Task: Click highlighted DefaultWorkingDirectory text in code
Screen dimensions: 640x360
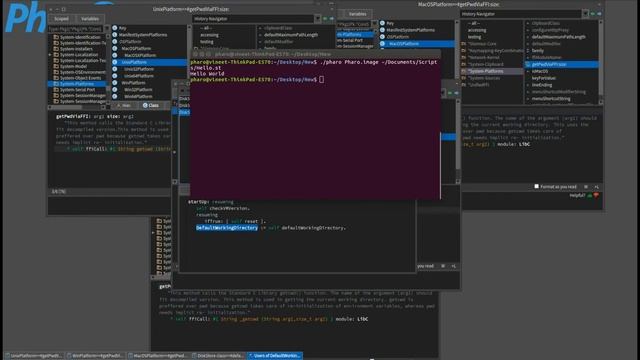Action: coord(227,228)
